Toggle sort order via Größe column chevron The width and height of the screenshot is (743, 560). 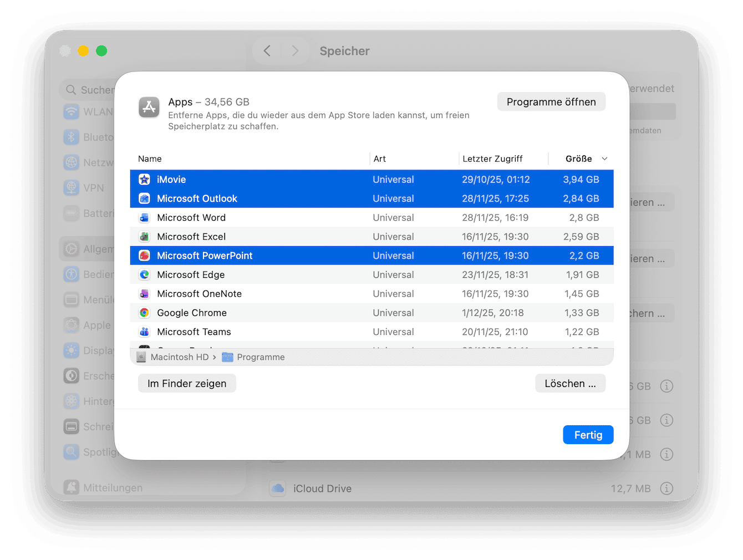[604, 159]
